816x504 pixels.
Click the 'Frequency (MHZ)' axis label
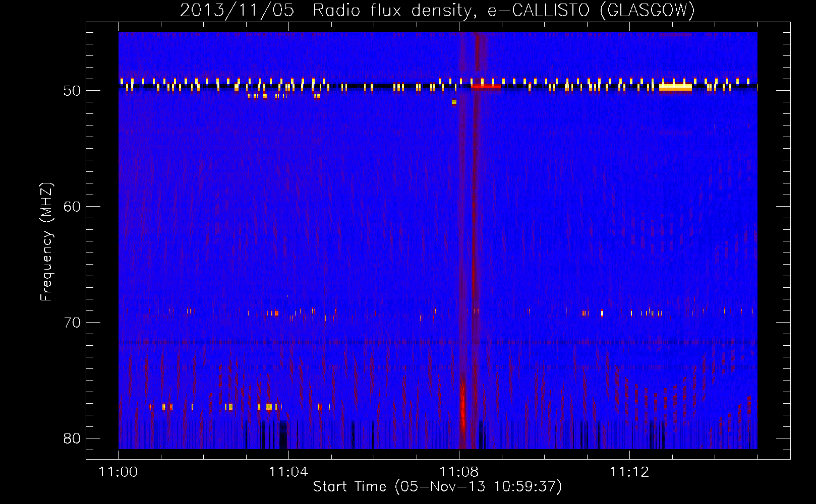click(x=46, y=242)
